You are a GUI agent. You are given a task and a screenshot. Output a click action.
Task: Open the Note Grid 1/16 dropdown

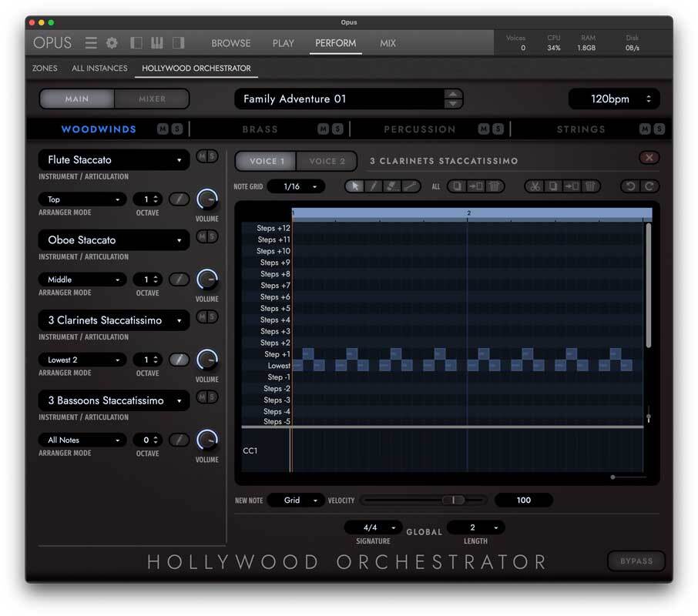pos(296,186)
